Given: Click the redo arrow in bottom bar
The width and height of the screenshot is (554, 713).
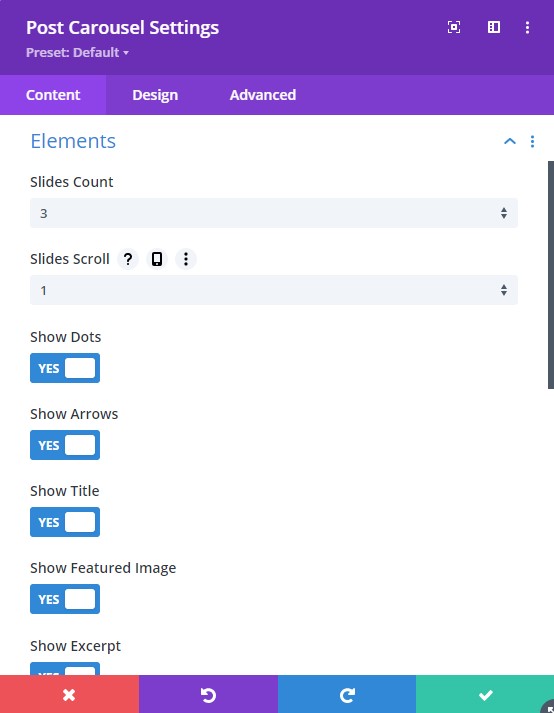Looking at the screenshot, I should (347, 694).
